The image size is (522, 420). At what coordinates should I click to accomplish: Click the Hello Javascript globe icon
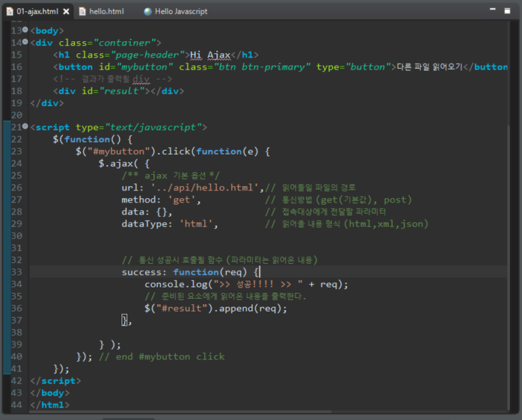148,12
